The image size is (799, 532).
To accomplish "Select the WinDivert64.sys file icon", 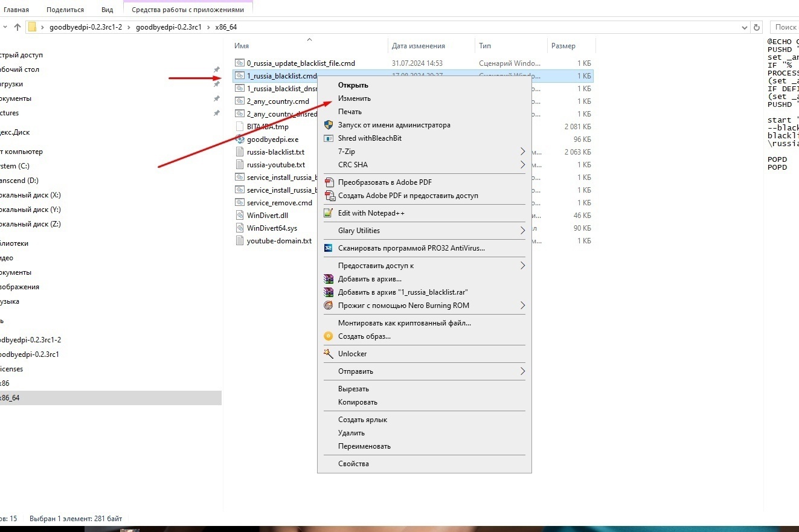I will 240,228.
